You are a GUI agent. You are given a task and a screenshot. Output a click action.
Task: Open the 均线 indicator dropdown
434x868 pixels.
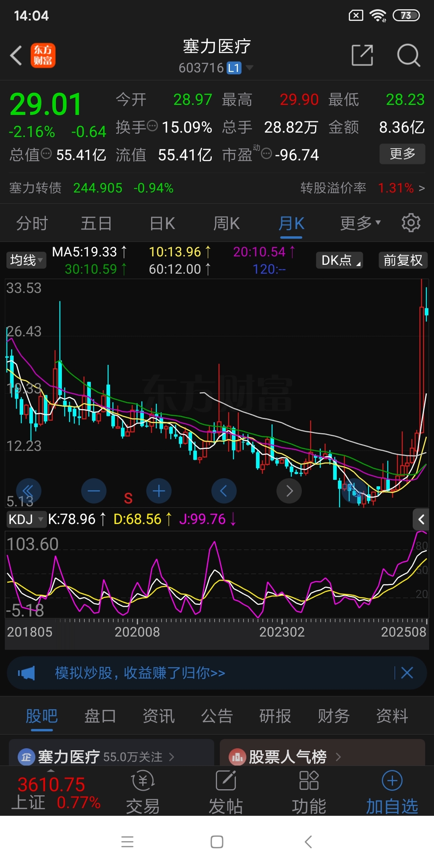point(26,260)
